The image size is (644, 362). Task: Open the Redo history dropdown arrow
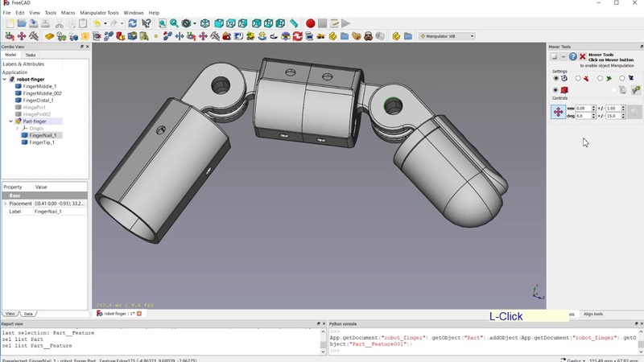122,23
